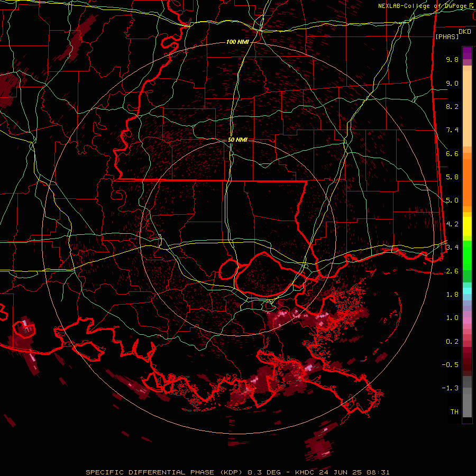The height and width of the screenshot is (476, 476).
Task: Click the -1.3 value on the scale
Action: click(450, 388)
